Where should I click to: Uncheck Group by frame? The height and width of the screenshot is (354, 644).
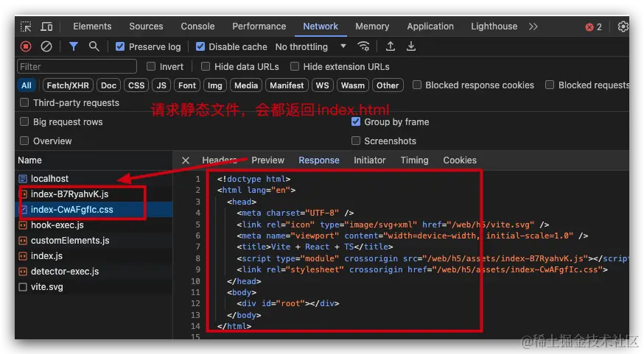coord(356,122)
